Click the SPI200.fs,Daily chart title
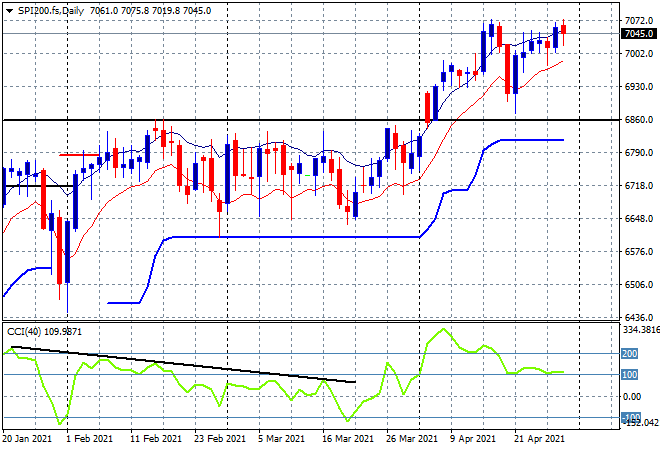 [51, 11]
